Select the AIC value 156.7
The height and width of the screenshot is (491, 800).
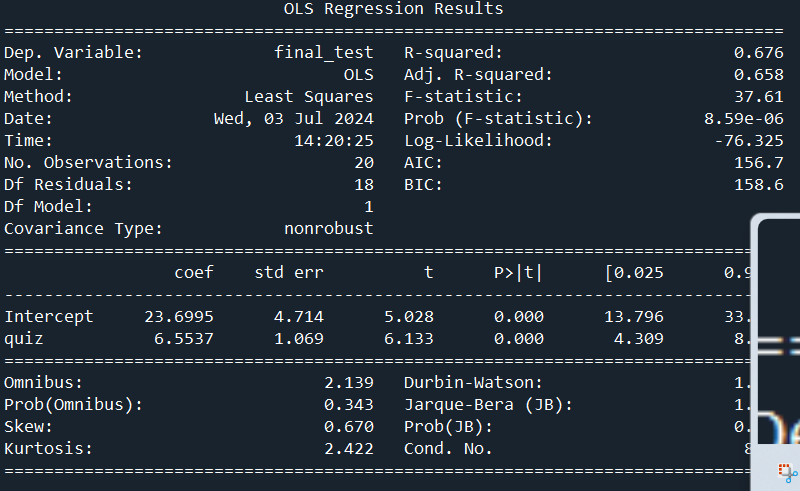point(759,162)
